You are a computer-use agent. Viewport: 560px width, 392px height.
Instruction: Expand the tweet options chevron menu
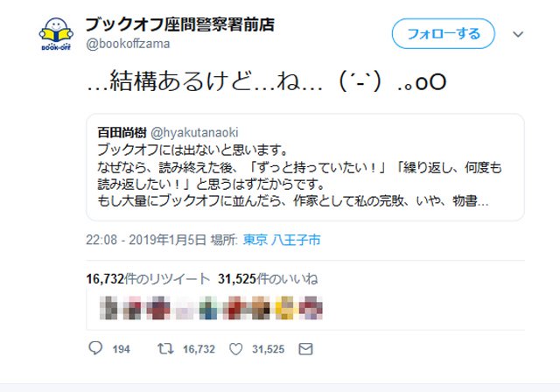point(518,34)
